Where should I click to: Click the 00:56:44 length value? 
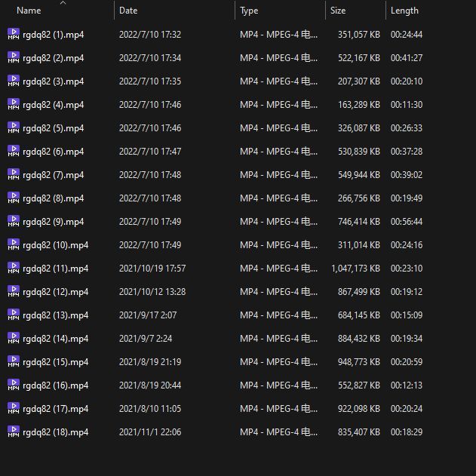[x=407, y=222]
